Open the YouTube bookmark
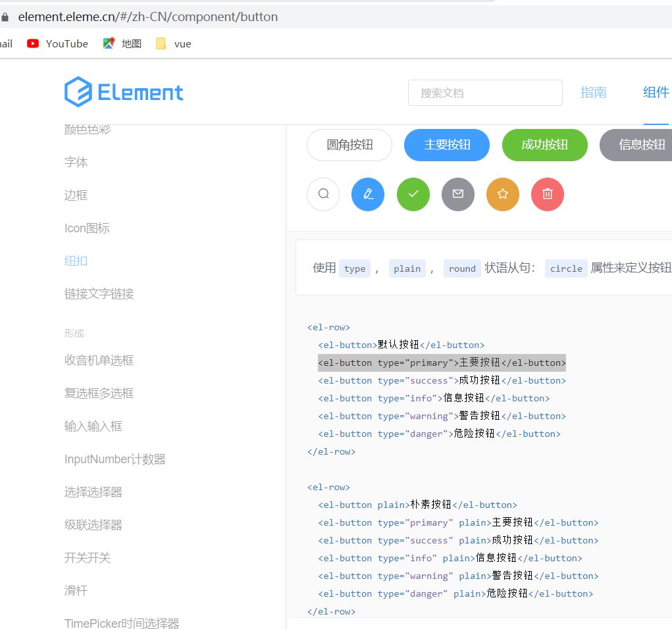 point(57,43)
